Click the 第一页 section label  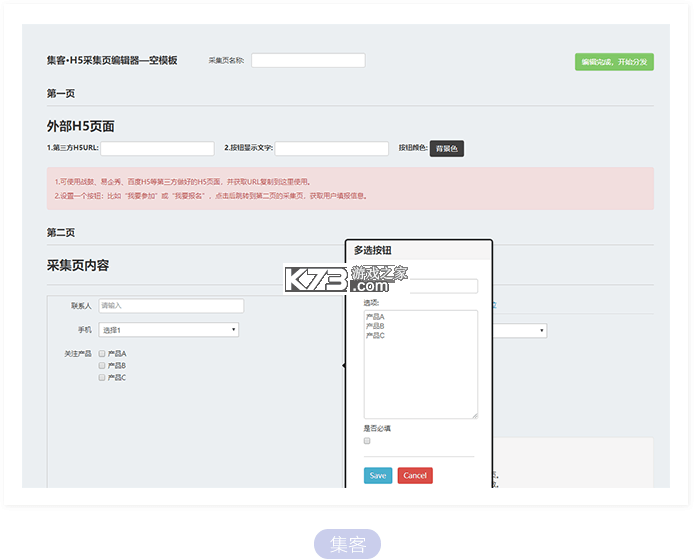[x=61, y=93]
